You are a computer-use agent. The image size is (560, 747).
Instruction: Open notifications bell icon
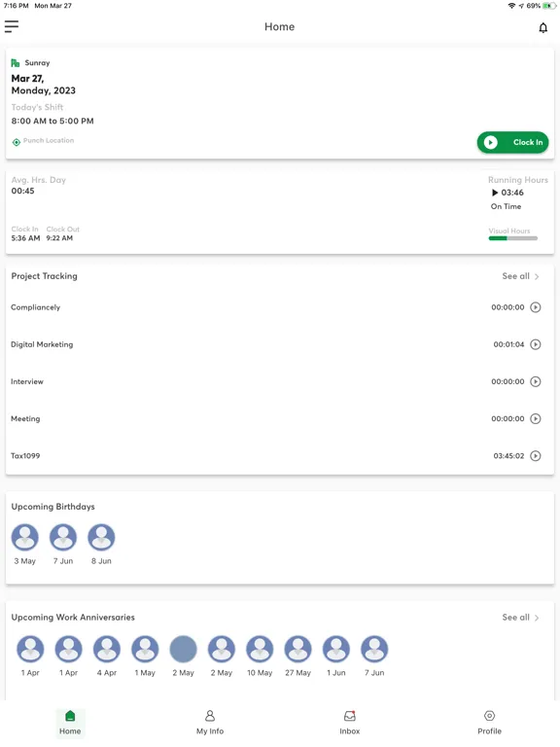[542, 27]
